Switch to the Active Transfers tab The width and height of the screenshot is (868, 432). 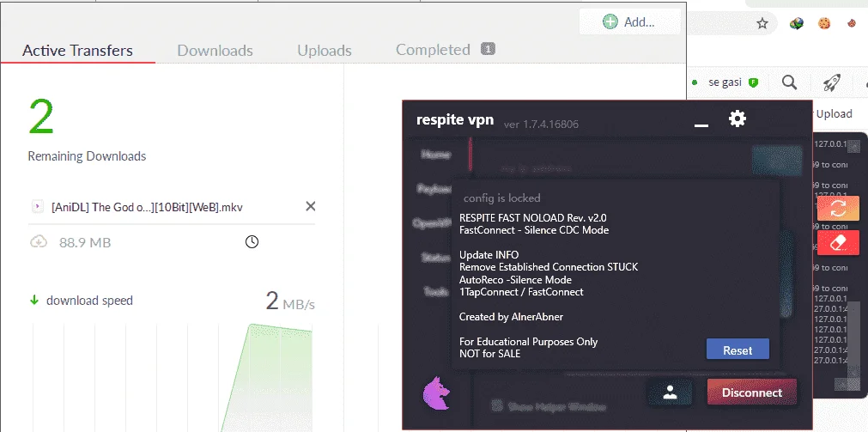[x=77, y=51]
